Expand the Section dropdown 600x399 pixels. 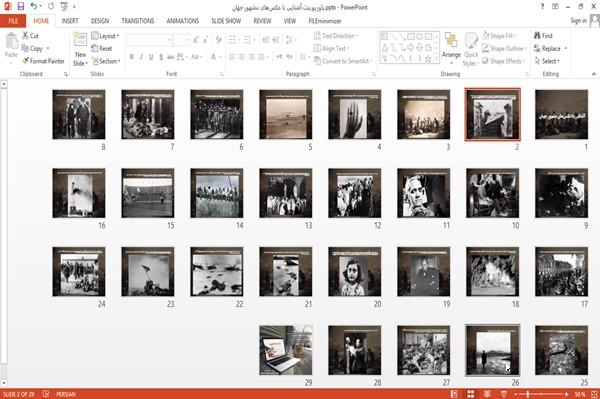pyautogui.click(x=106, y=61)
